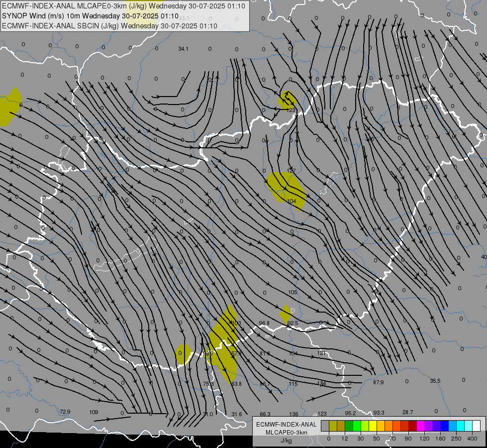Viewport: 487px width, 448px height.
Task: Click the map value '35.5'
Action: [435, 381]
